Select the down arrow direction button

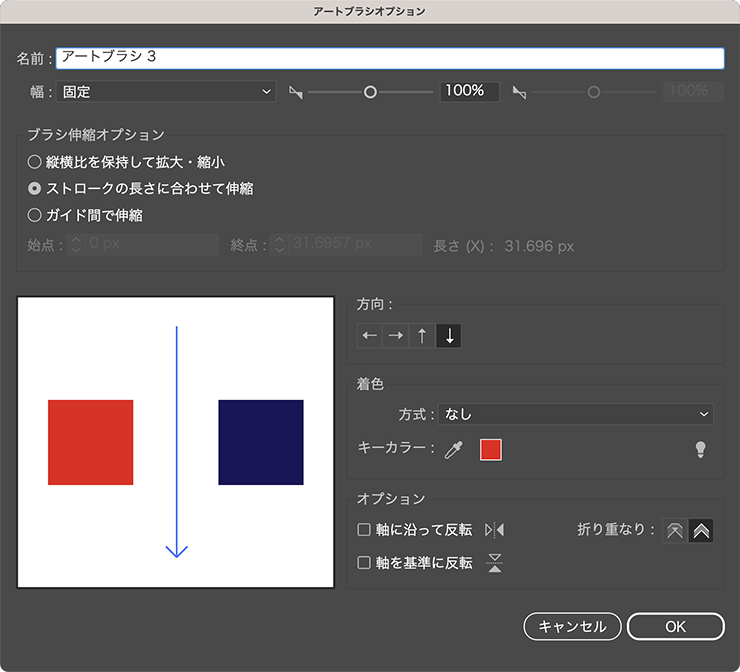pos(449,336)
